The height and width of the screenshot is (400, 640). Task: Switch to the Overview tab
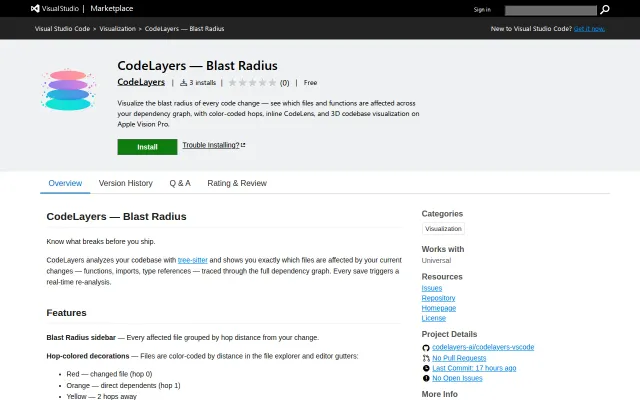coord(65,183)
